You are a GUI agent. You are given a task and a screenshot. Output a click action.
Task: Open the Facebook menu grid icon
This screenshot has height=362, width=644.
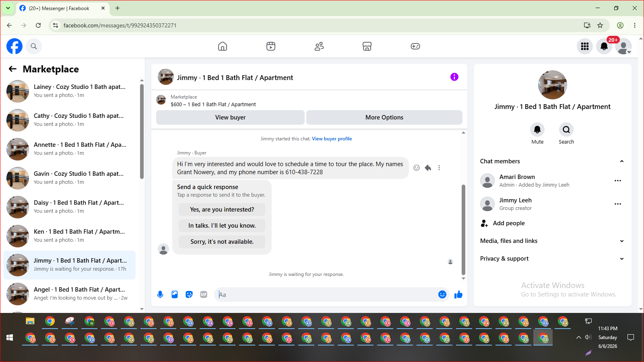click(585, 46)
